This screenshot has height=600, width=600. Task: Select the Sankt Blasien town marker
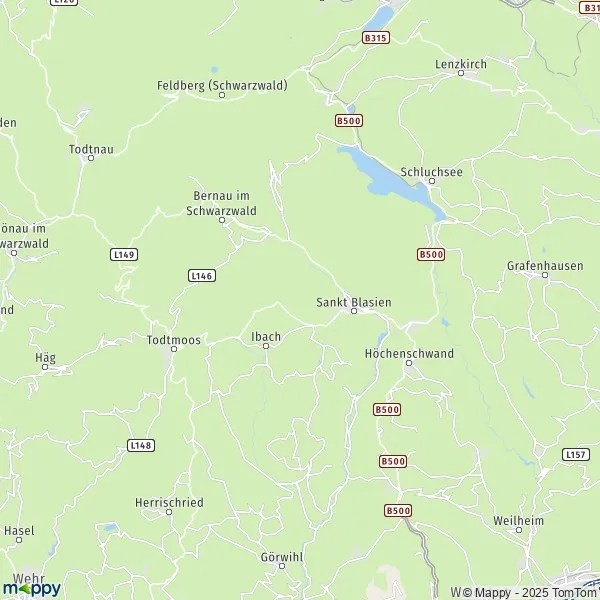[354, 311]
